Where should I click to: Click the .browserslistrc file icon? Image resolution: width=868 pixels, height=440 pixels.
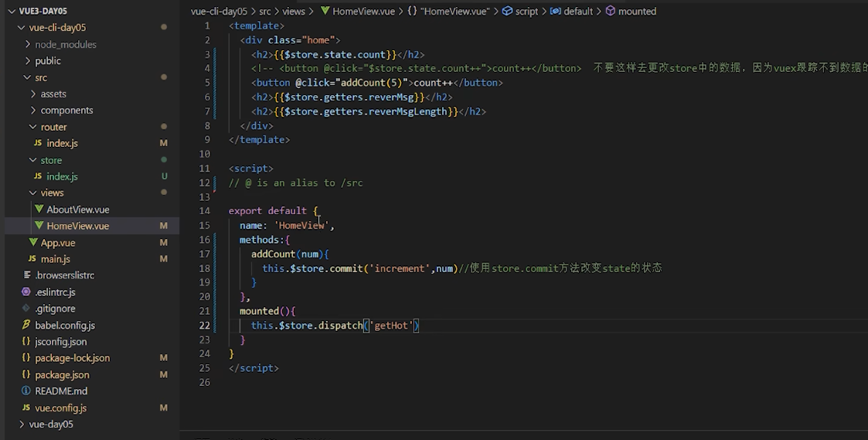(x=26, y=275)
